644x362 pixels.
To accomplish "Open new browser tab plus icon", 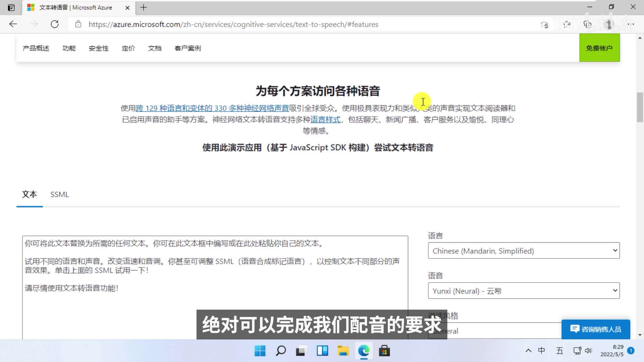I will [x=144, y=7].
